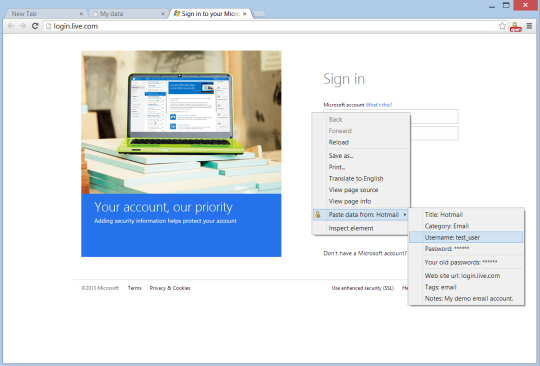Close the My data tab
540x366 pixels.
[163, 14]
